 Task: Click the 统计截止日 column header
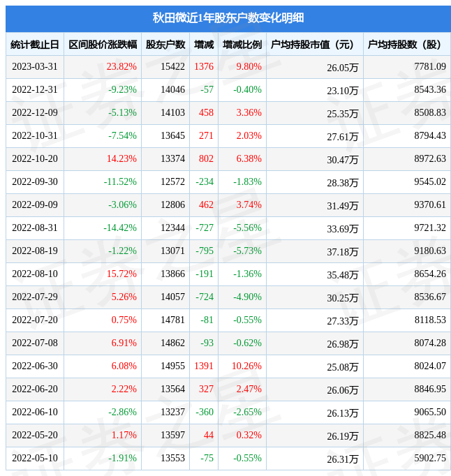click(35, 45)
